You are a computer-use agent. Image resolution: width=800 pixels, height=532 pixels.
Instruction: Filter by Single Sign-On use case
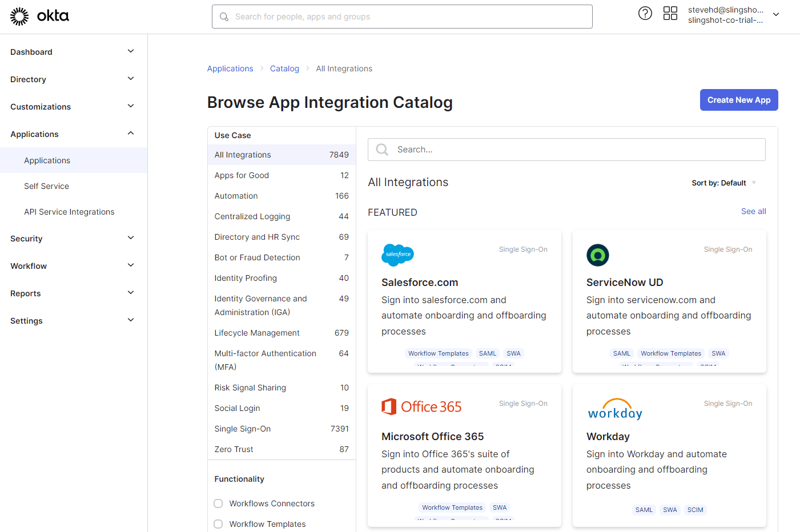282,429
